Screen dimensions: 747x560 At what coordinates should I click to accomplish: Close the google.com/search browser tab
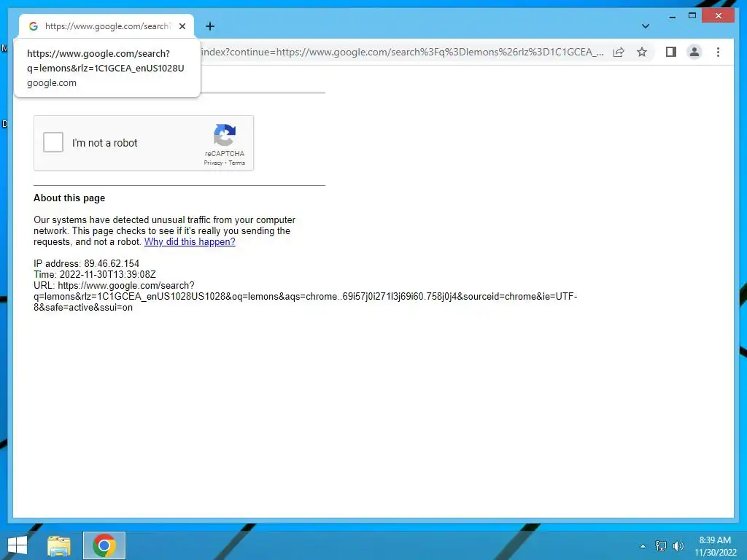tap(182, 26)
